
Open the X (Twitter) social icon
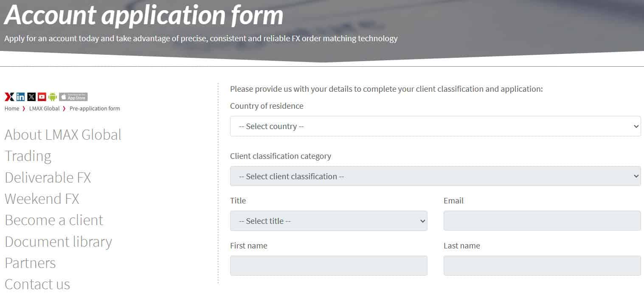pos(31,97)
